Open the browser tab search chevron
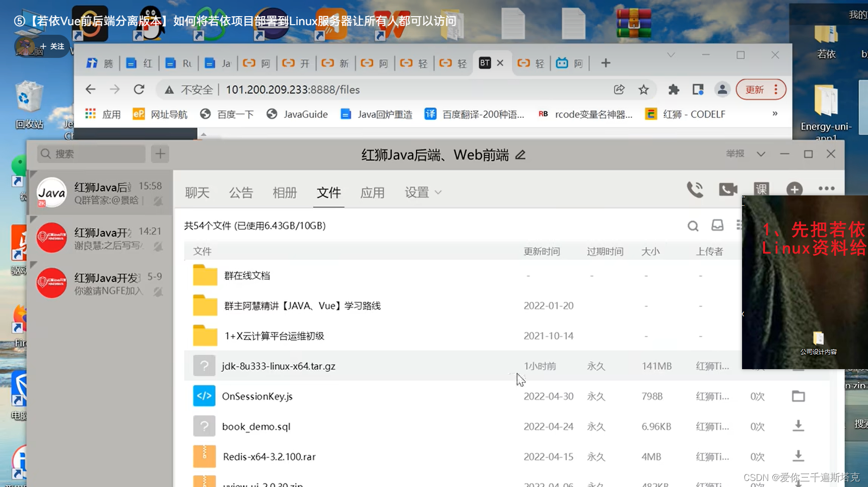 point(671,55)
